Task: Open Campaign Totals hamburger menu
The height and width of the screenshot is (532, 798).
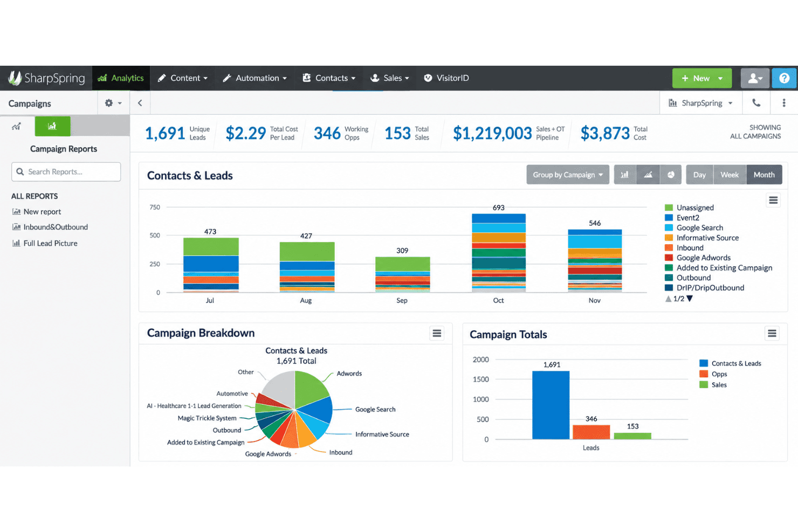Action: 772,334
